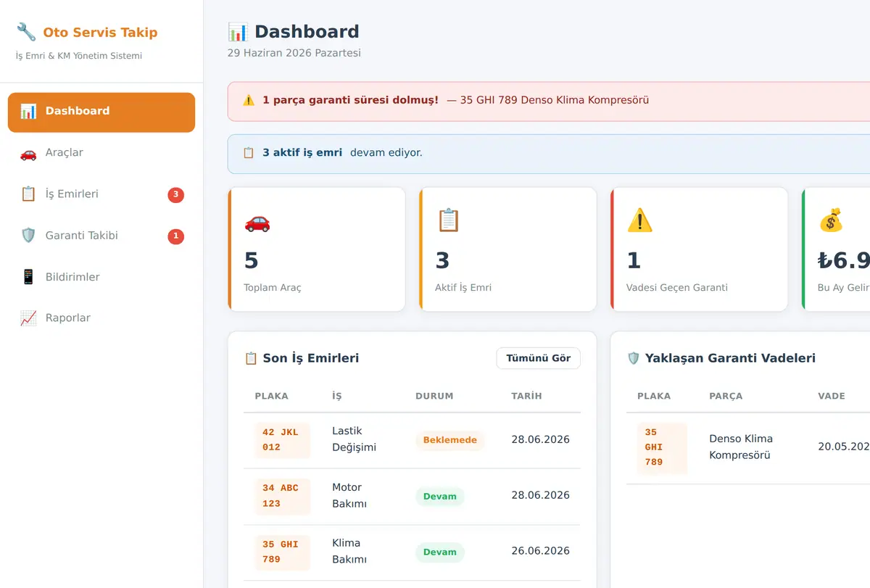
Task: Click the clipboard icon beside Son İş Emirleri
Action: 251,358
